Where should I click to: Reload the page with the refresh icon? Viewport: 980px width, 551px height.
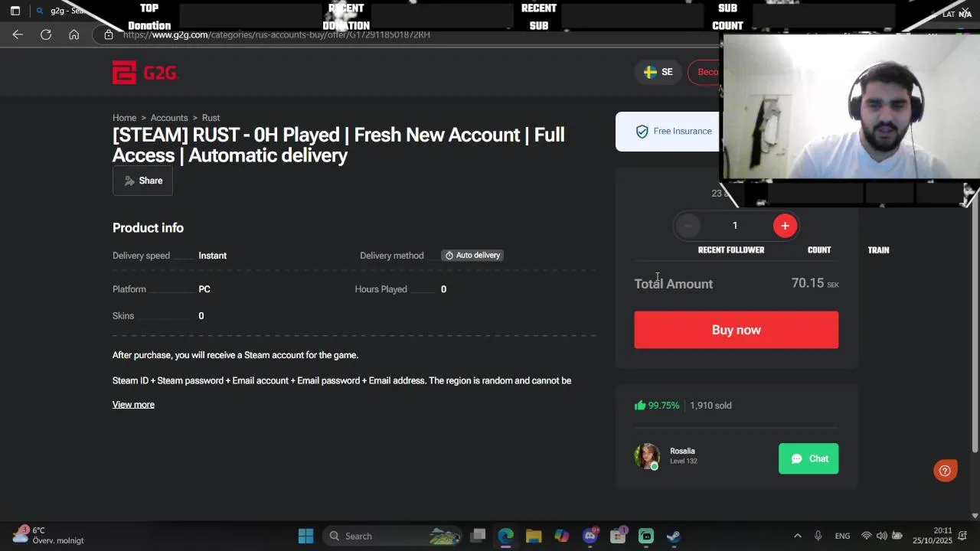[x=46, y=34]
